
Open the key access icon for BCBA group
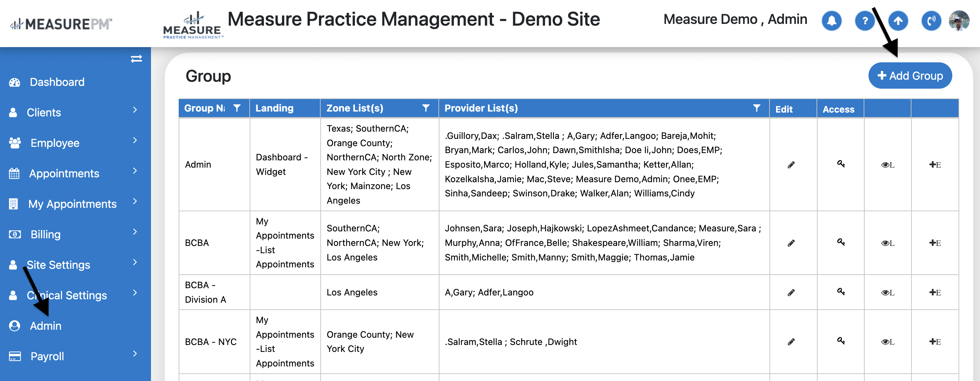coord(840,242)
